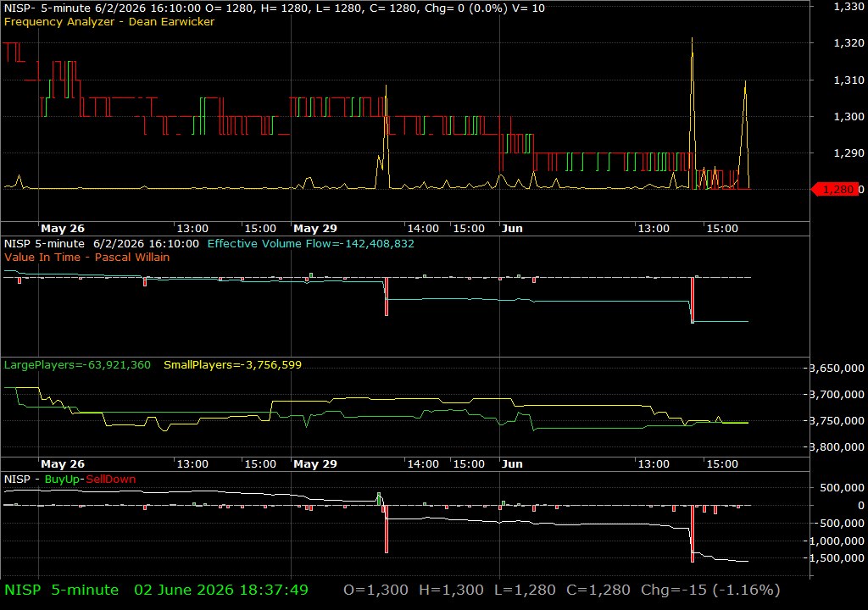Click Jun on the lower time axis
Viewport: 868px width, 610px height.
(512, 464)
